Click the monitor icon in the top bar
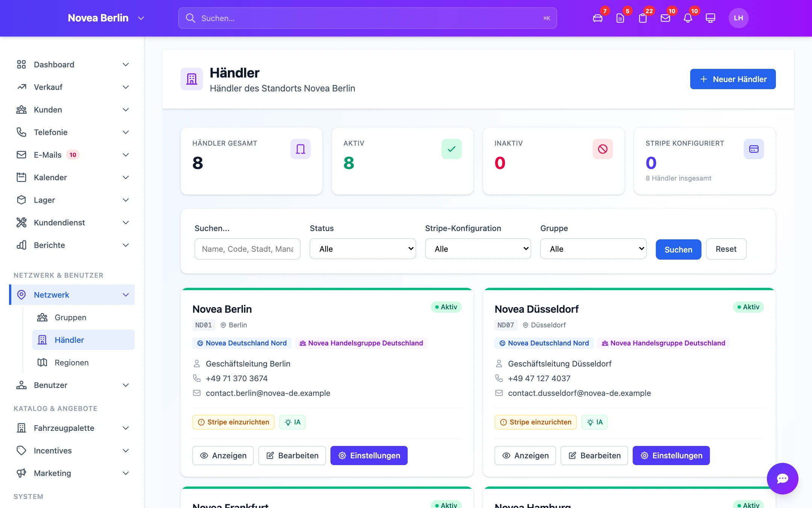Screen dimensions: 812x508 pos(710,18)
